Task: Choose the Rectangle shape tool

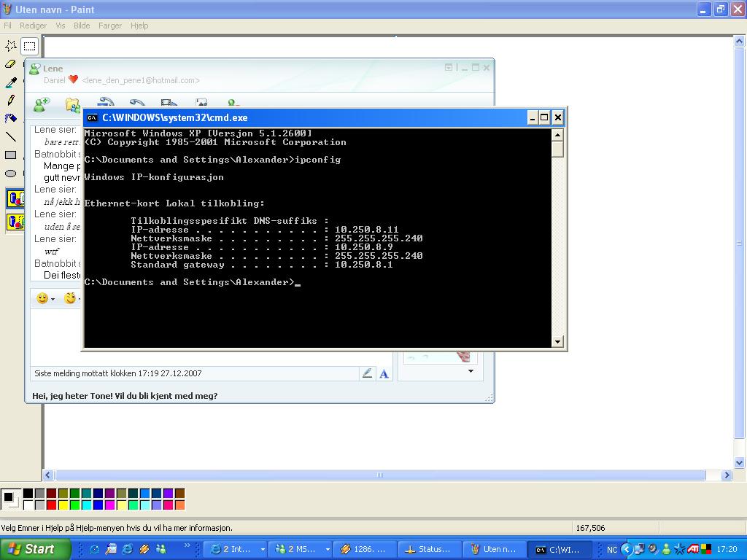Action: [10, 155]
